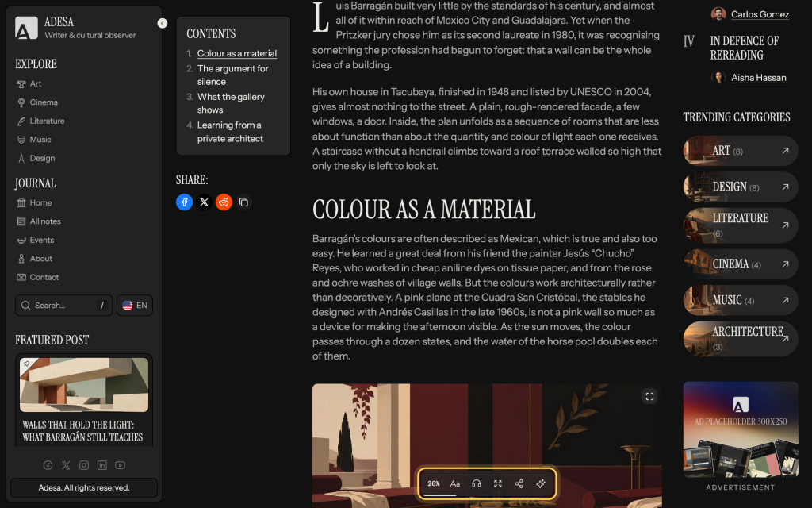Click the Adesa logo icon
The height and width of the screenshot is (508, 812).
point(26,28)
